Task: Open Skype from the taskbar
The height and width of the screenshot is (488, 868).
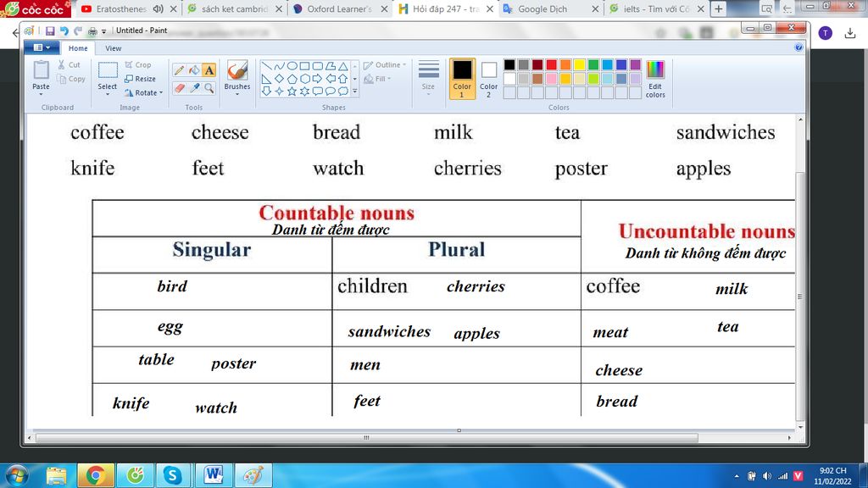Action: (x=173, y=475)
